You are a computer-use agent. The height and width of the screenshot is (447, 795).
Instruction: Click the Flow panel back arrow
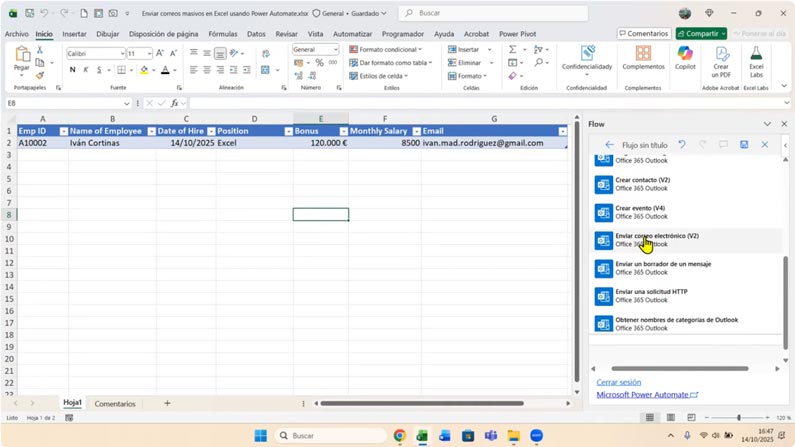click(609, 145)
